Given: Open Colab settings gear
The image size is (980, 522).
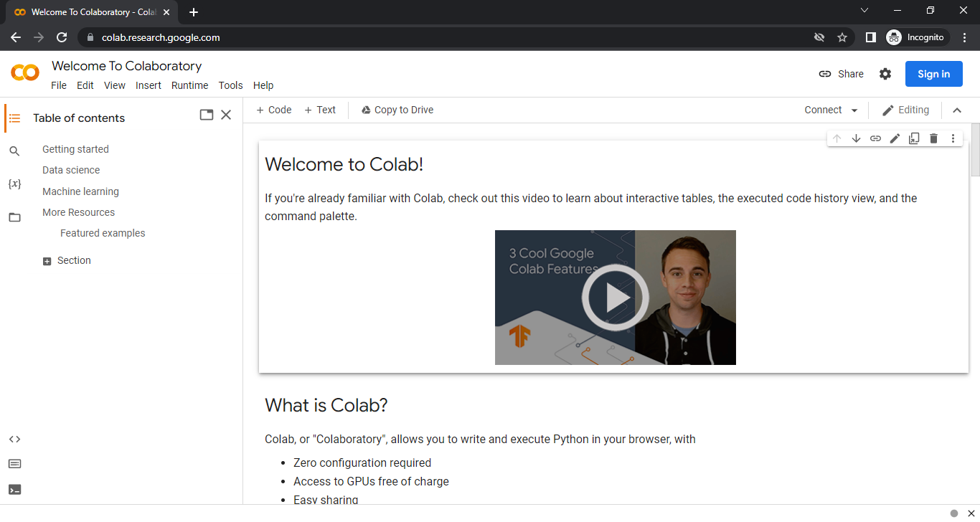Looking at the screenshot, I should 885,74.
